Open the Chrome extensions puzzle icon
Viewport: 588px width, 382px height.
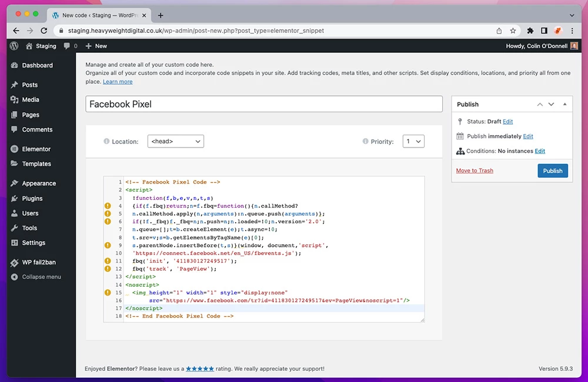530,31
